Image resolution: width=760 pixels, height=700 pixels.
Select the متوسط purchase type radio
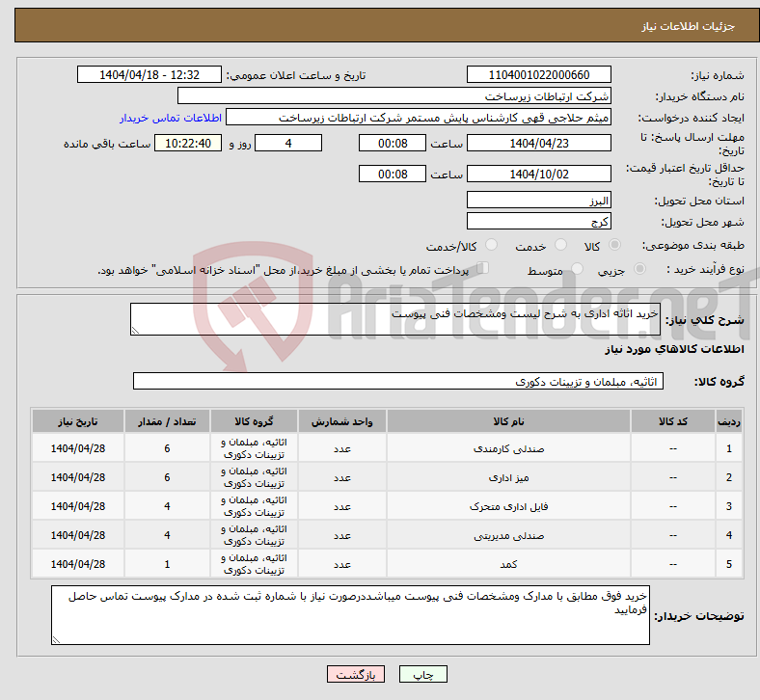pos(577,269)
